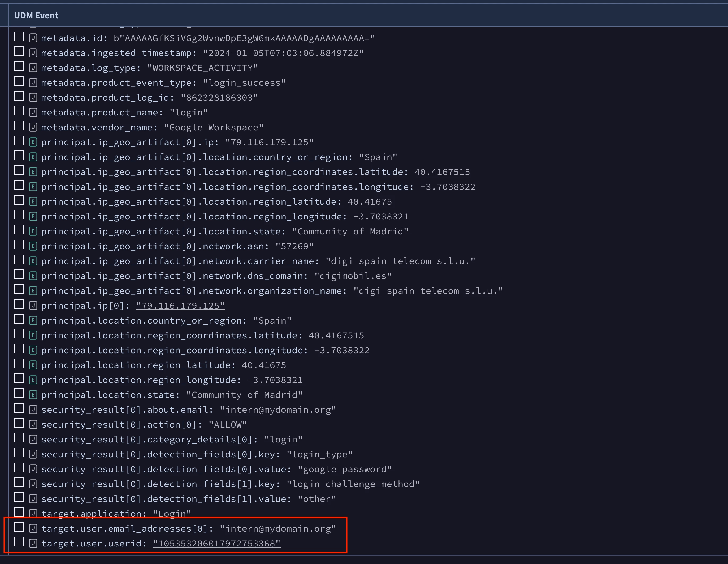Click E icon for ip_geo_artifact country_or_region
The height and width of the screenshot is (564, 728).
pos(33,157)
